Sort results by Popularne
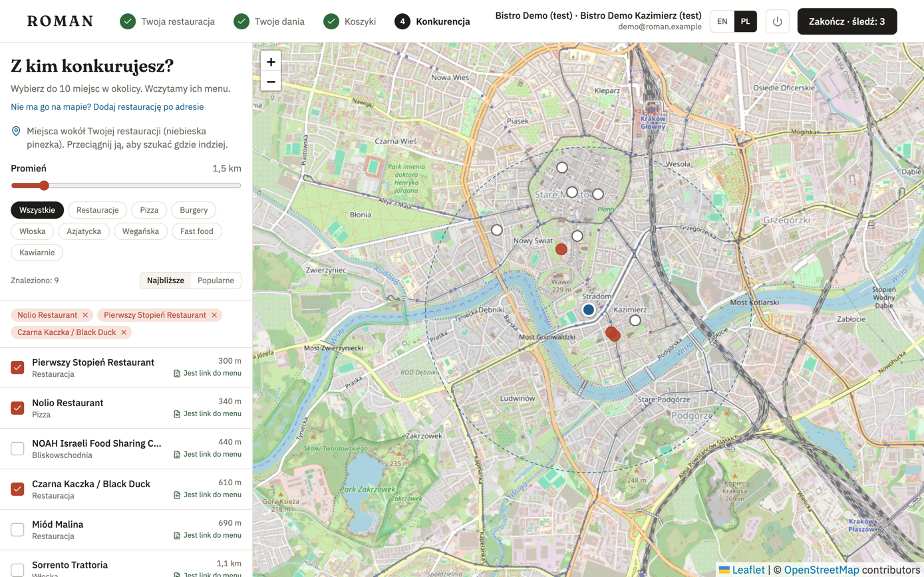924x577 pixels. click(216, 281)
